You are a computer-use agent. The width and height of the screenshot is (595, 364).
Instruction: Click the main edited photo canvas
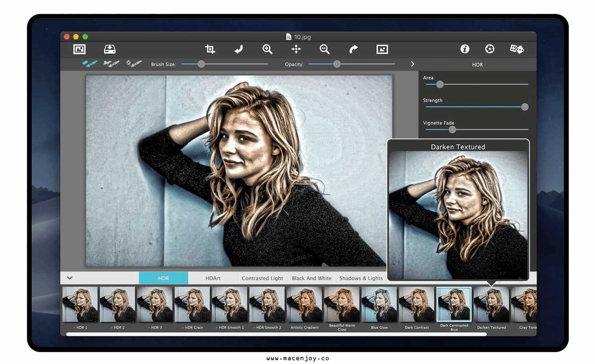(239, 171)
